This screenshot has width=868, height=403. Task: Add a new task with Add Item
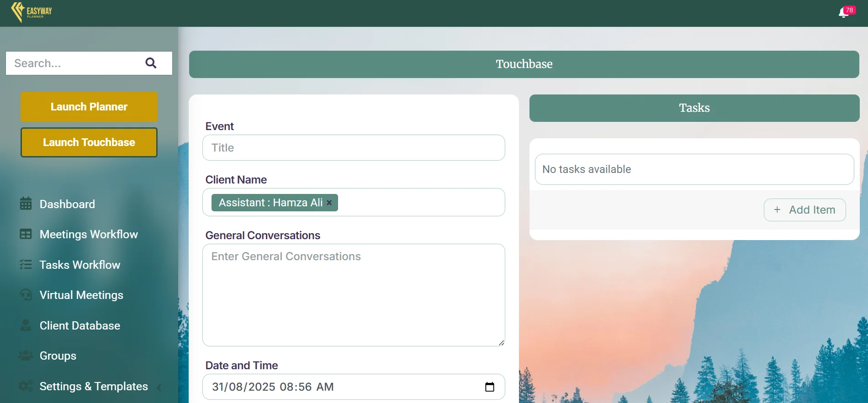pyautogui.click(x=804, y=210)
